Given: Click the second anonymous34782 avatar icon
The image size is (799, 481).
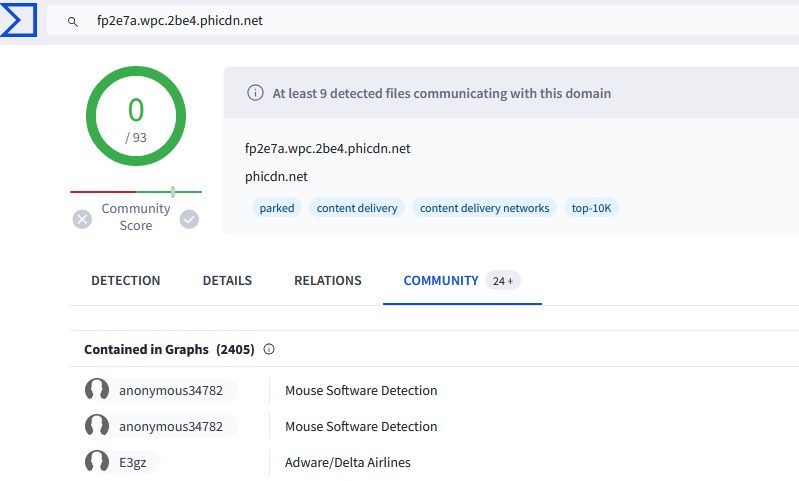Looking at the screenshot, I should click(x=97, y=426).
